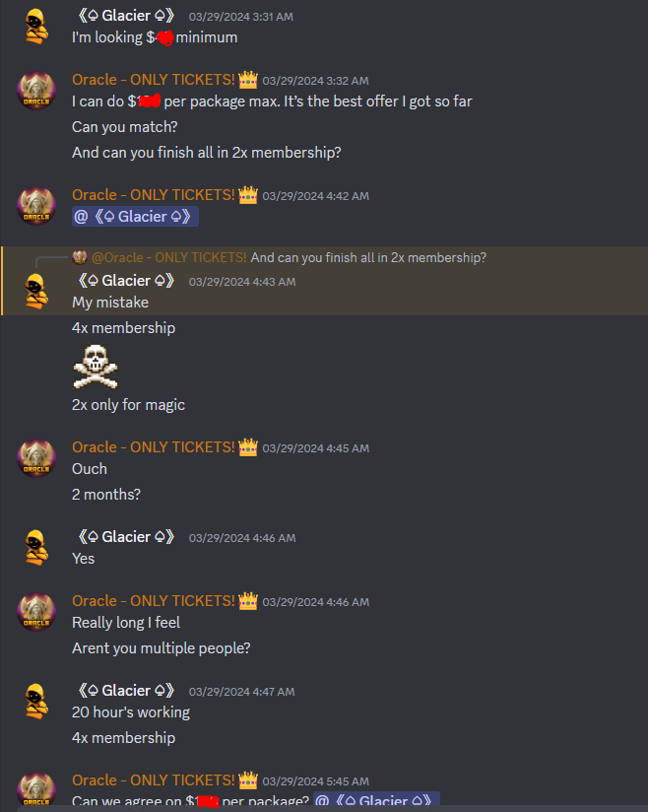Click the 03/29/2024 4:46 AM timestamp on Glacier's 'Yes'
This screenshot has width=648, height=812.
pos(242,538)
